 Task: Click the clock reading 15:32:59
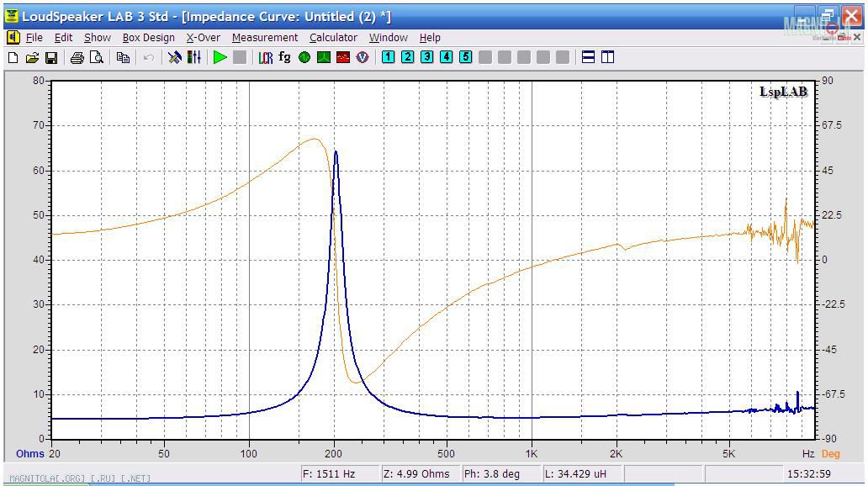[809, 474]
